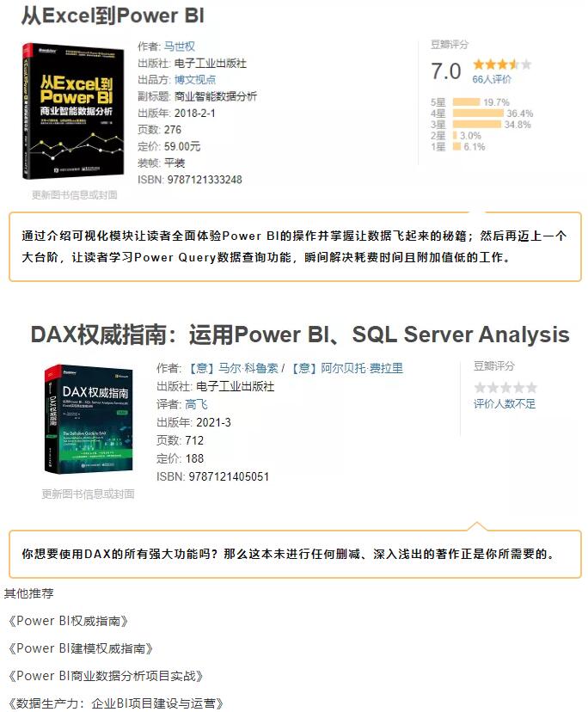
Task: Click price 59.00元
Action: (182, 146)
